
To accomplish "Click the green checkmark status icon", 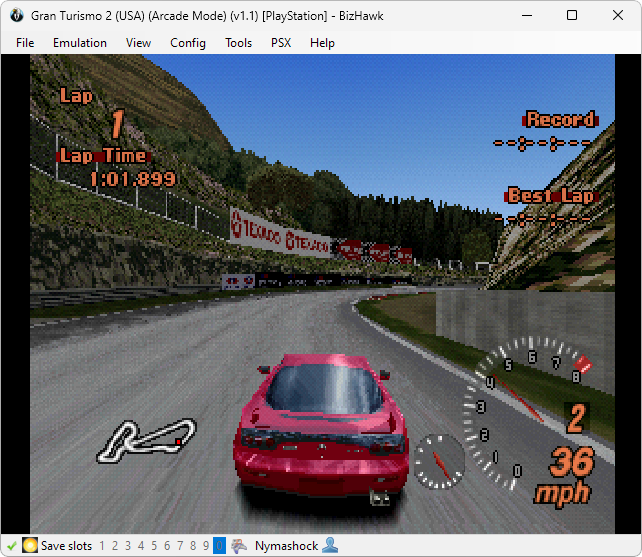I will click(11, 546).
